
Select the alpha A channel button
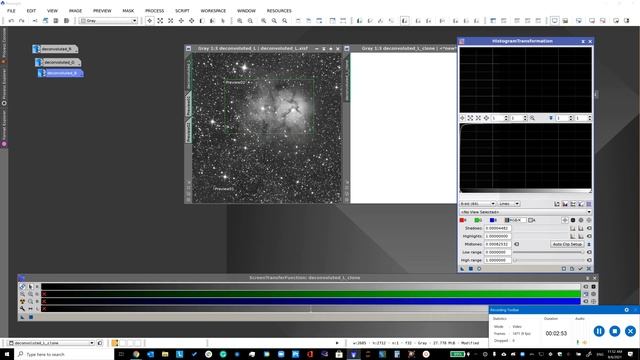(x=532, y=220)
